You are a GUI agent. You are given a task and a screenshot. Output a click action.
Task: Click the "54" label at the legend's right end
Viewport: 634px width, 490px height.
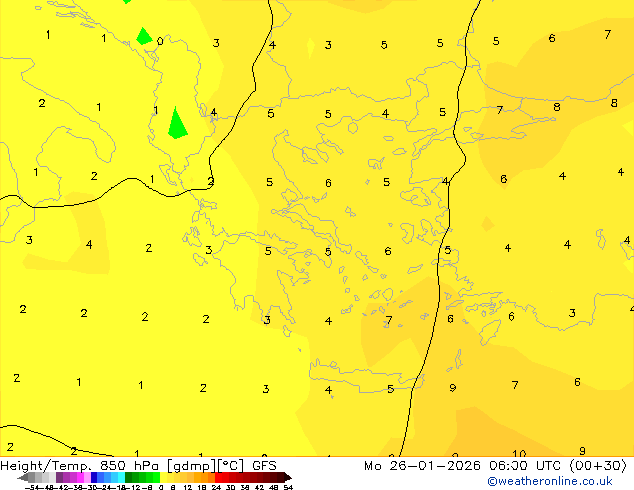tap(288, 487)
